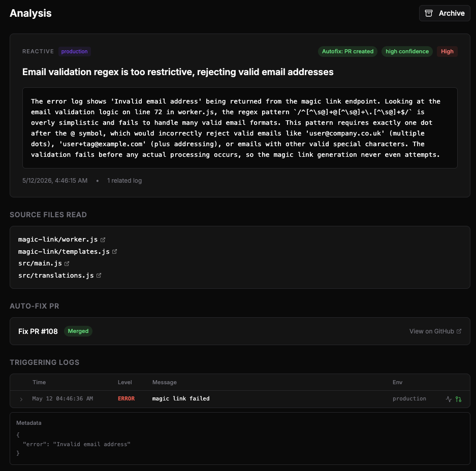Click the Level column header
Image resolution: width=476 pixels, height=471 pixels.
point(125,382)
